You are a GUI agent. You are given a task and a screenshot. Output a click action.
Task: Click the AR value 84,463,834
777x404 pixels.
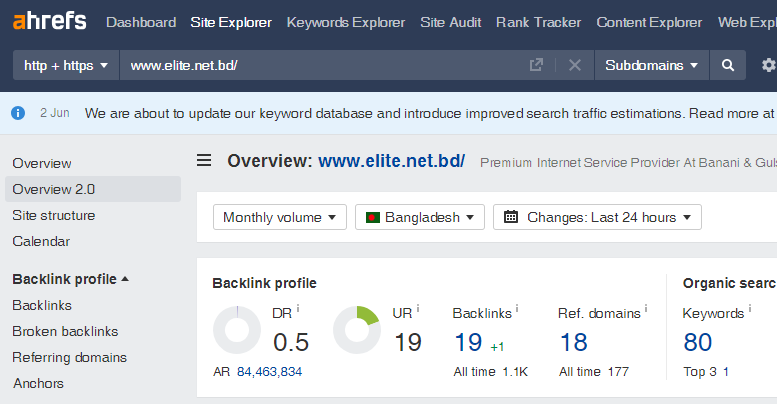point(269,371)
